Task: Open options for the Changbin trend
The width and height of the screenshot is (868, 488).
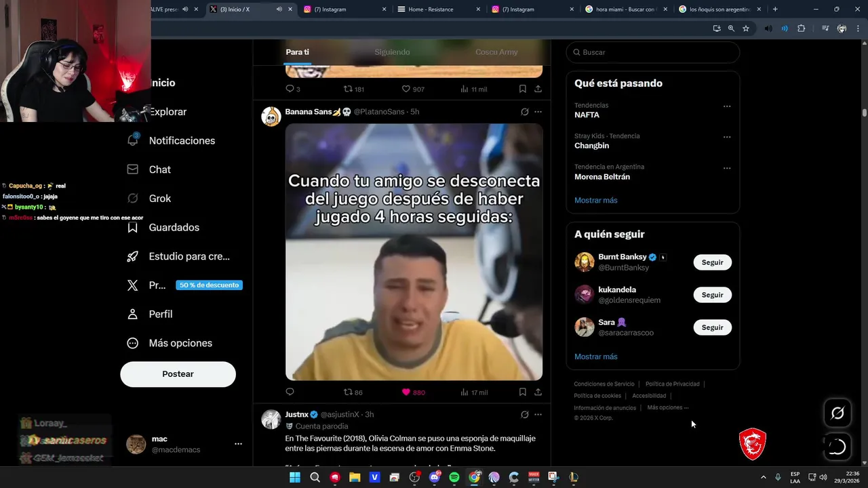Action: pyautogui.click(x=726, y=137)
